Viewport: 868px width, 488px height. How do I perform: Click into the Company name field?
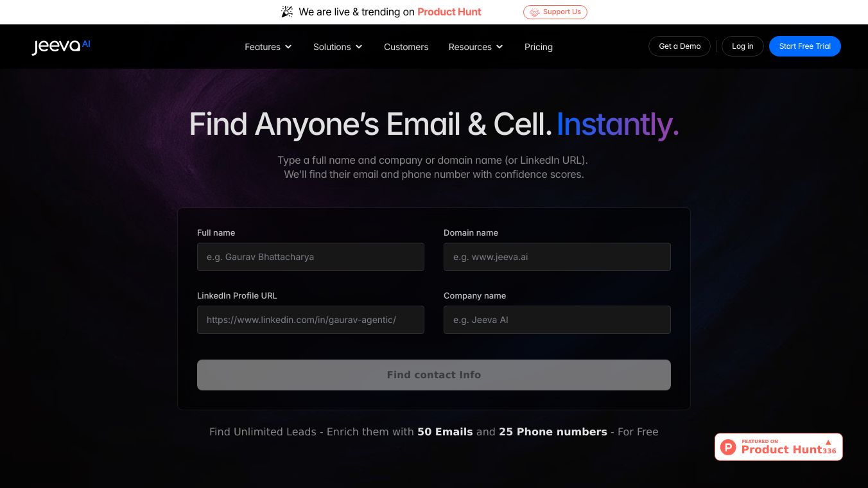click(557, 320)
